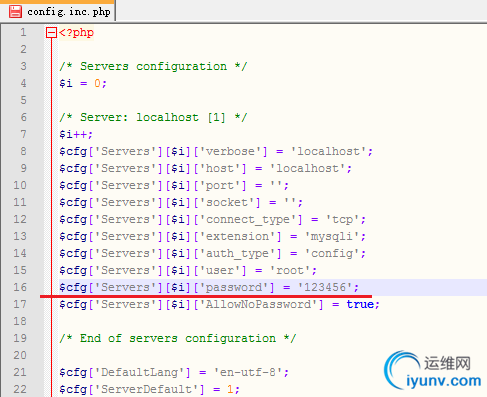This screenshot has width=487, height=397.
Task: Click the 'Server: localhost [1]' comment
Action: (x=153, y=117)
